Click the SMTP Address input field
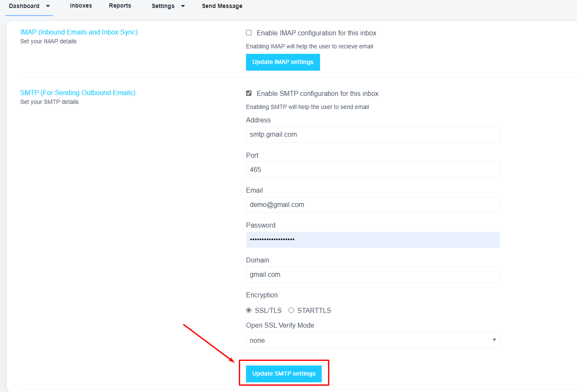 click(x=373, y=135)
